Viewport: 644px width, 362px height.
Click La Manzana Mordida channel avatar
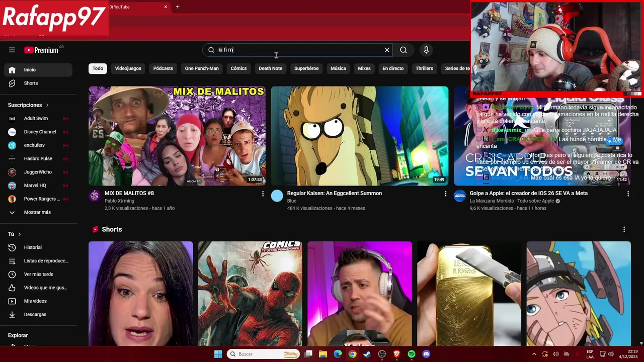(460, 196)
